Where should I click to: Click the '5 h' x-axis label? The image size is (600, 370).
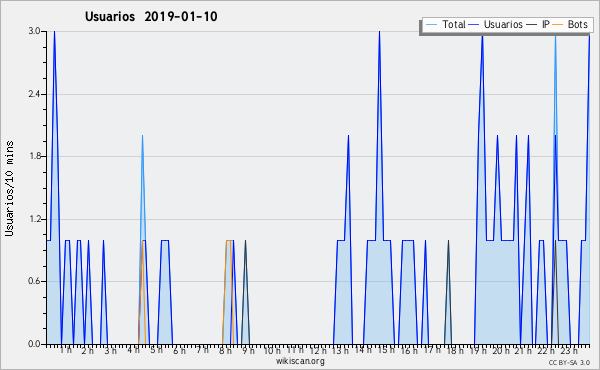156,350
